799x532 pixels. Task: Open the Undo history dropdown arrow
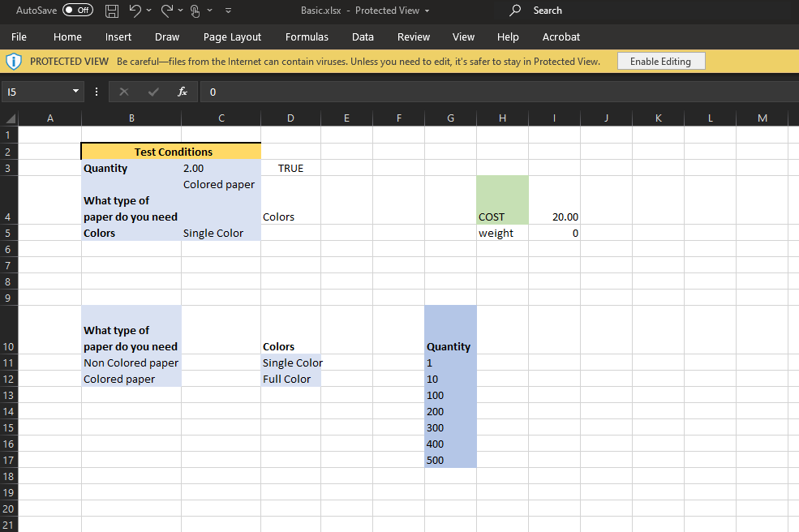(148, 11)
